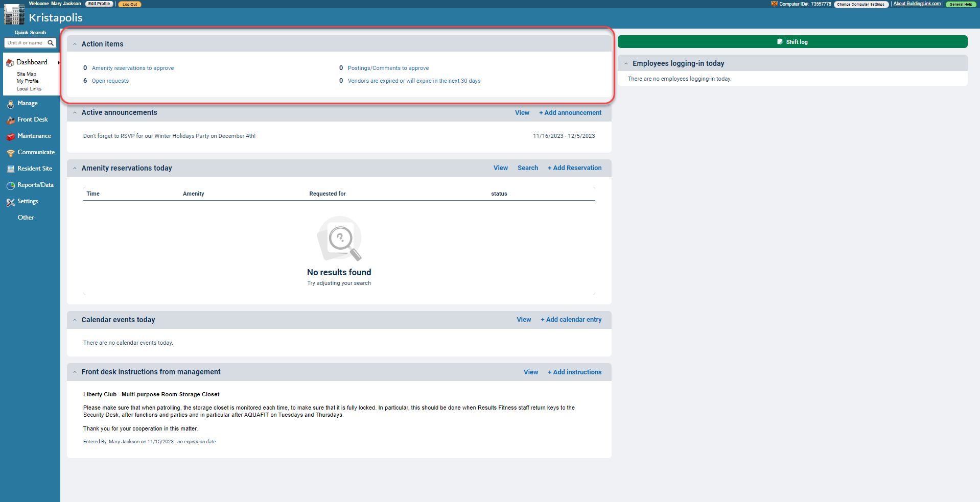
Task: Click the Front Desk bell icon
Action: 10,120
